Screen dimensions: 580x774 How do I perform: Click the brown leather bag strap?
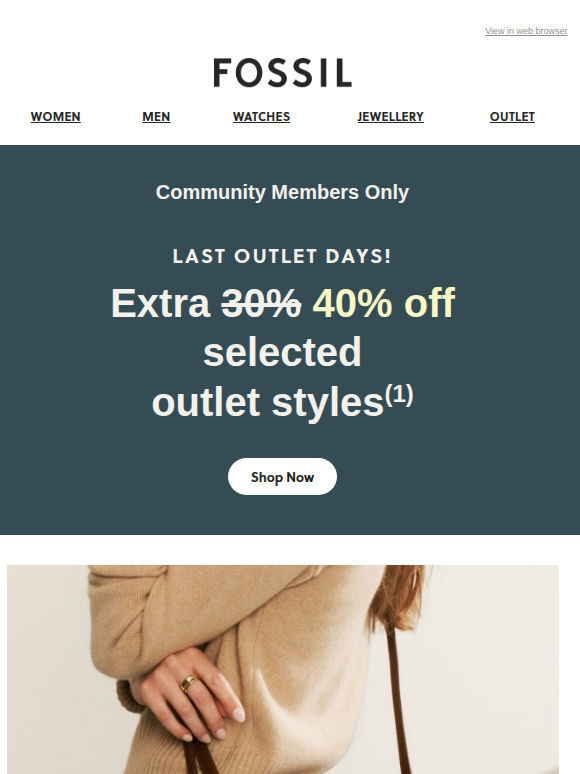coord(397,701)
